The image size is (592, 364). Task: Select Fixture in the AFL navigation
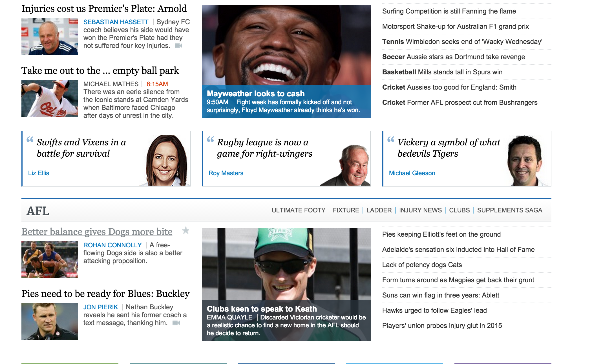346,210
